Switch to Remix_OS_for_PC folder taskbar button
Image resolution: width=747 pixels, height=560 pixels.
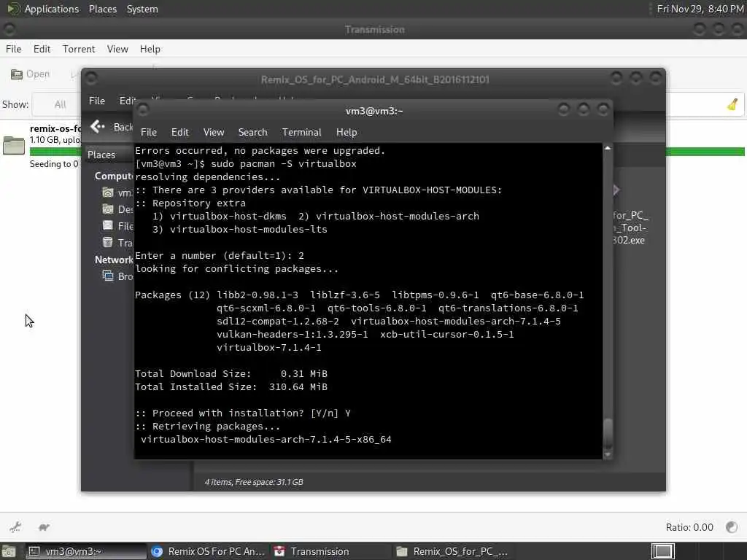coord(452,551)
